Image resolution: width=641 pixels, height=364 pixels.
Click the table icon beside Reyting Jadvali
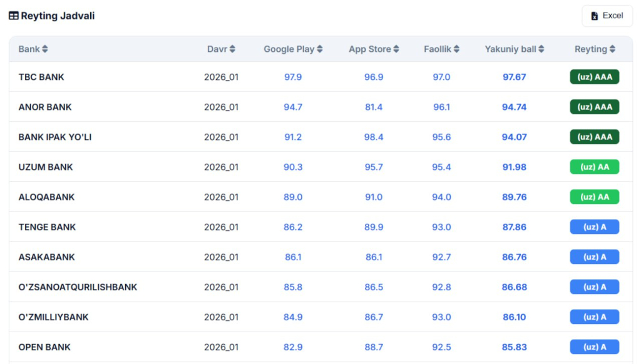13,16
